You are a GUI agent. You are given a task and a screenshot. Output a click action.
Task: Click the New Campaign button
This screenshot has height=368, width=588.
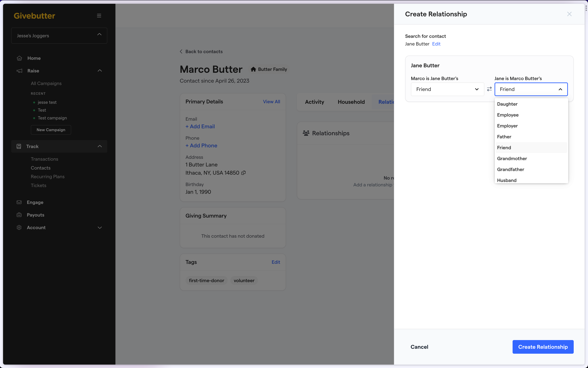51,129
